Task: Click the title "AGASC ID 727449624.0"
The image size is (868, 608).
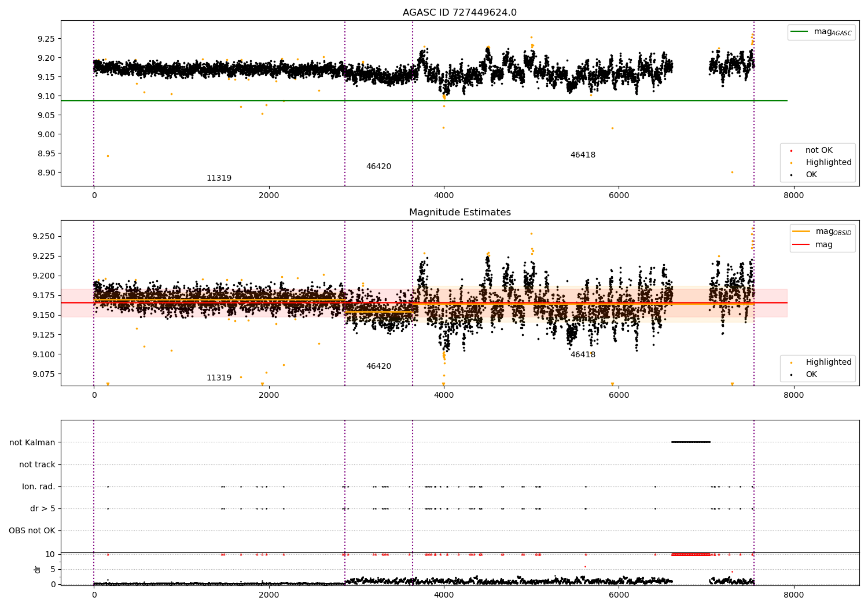Action: 459,13
